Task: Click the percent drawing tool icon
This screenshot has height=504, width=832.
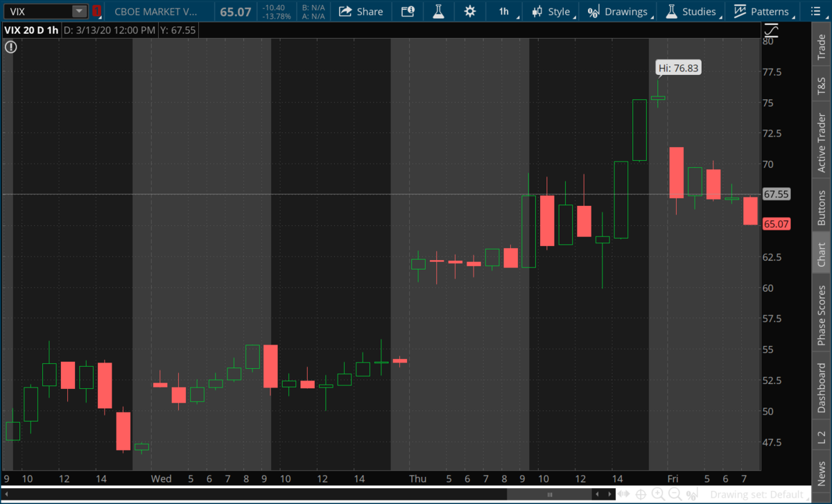Action: click(x=692, y=494)
